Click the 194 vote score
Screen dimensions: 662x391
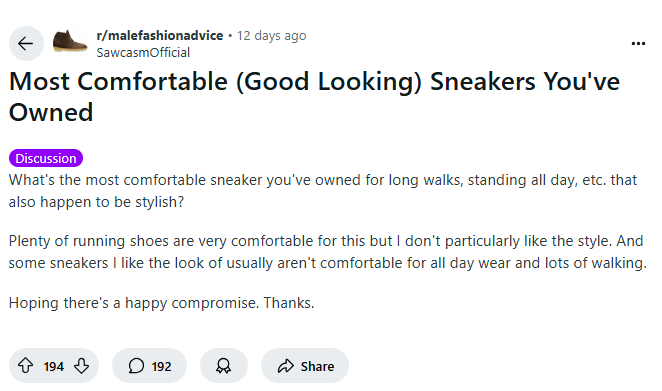click(x=54, y=366)
